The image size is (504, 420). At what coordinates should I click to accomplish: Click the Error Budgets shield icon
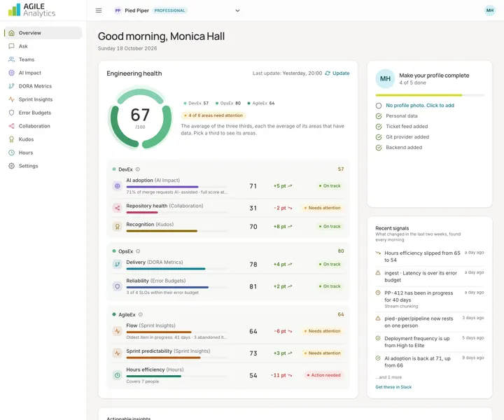tap(12, 113)
